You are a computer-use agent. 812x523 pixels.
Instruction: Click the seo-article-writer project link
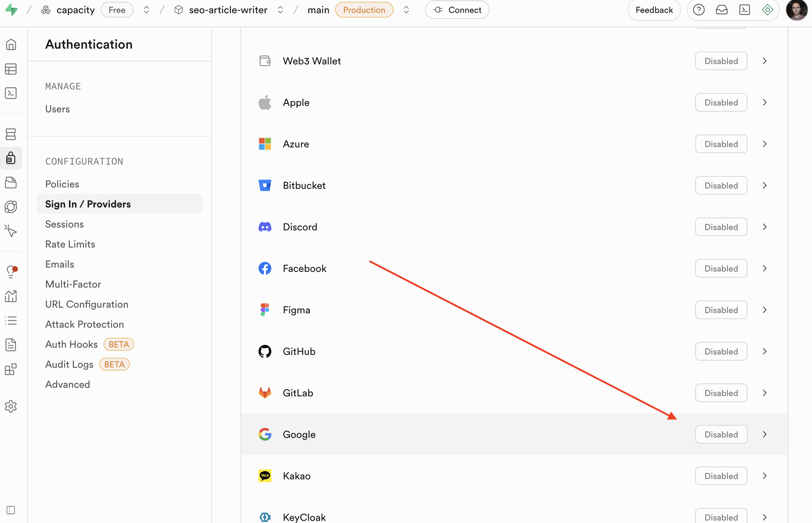(228, 10)
